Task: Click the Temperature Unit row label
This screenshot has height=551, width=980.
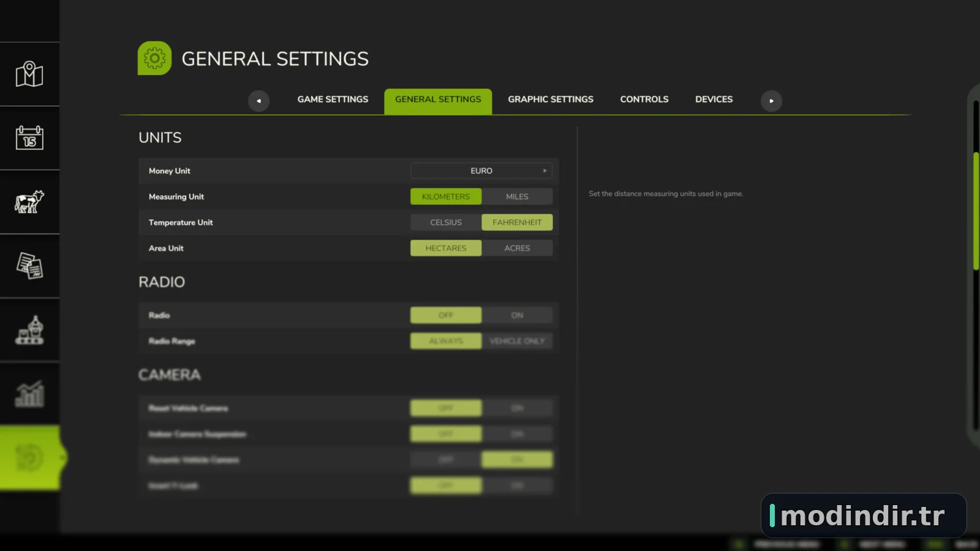Action: click(x=181, y=222)
